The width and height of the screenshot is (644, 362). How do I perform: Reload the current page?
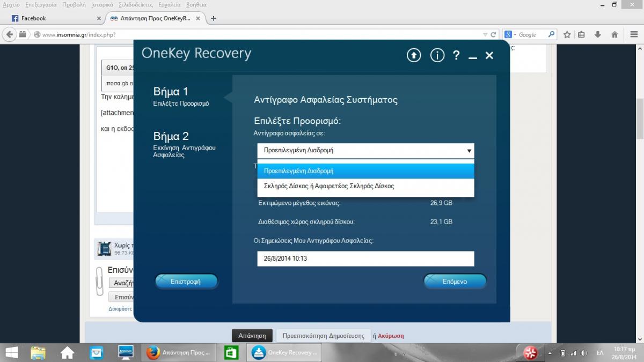493,34
